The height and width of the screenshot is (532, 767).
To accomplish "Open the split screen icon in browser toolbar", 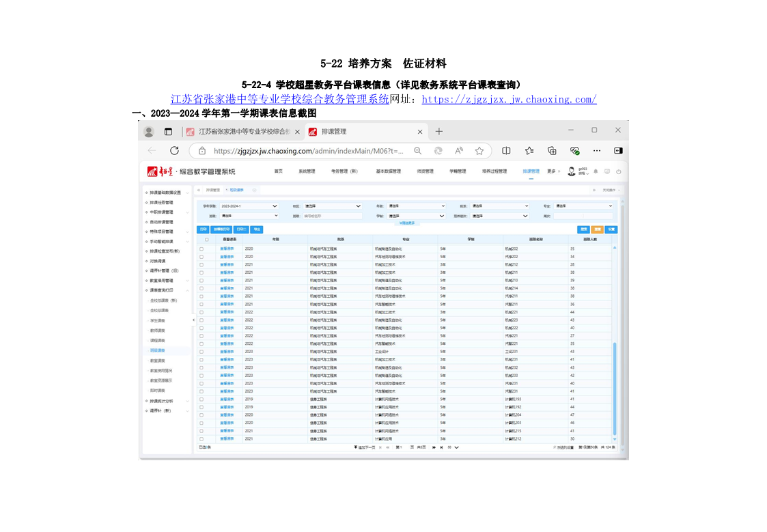I will click(x=506, y=151).
